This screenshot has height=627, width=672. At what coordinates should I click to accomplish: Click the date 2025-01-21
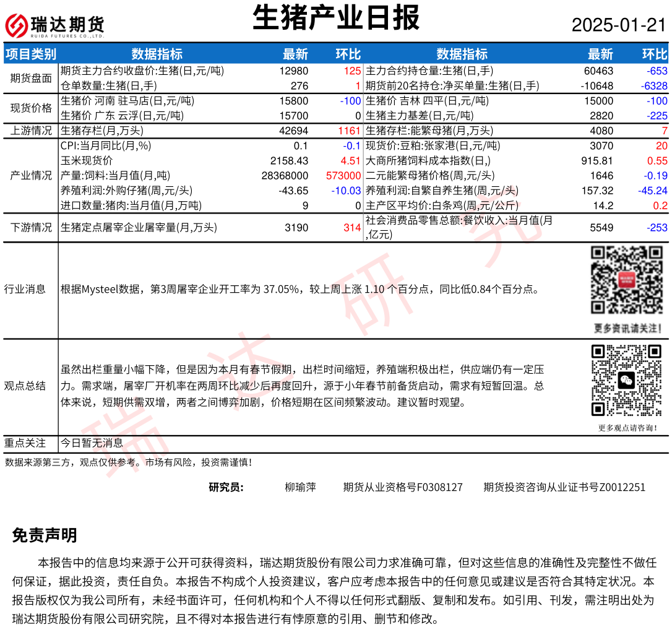click(618, 25)
